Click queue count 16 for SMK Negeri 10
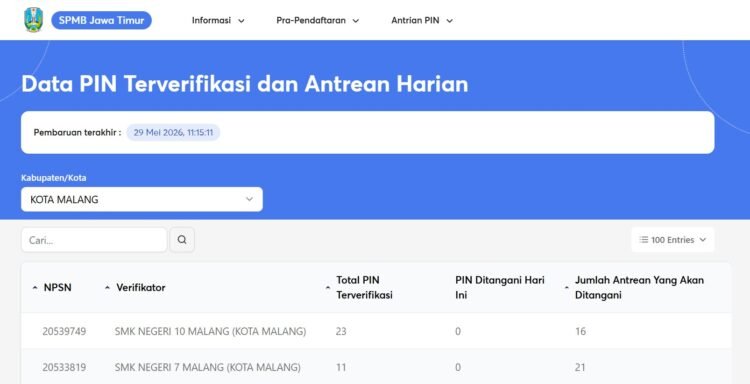 pos(580,331)
